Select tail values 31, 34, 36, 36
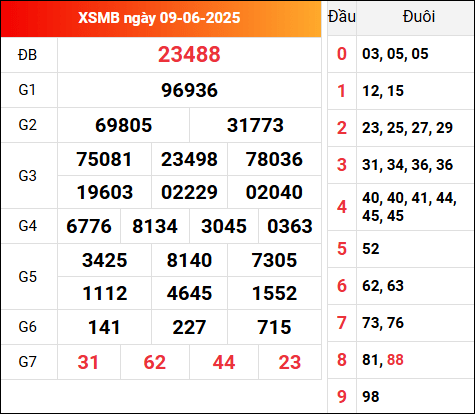The width and height of the screenshot is (475, 414). coord(407,165)
